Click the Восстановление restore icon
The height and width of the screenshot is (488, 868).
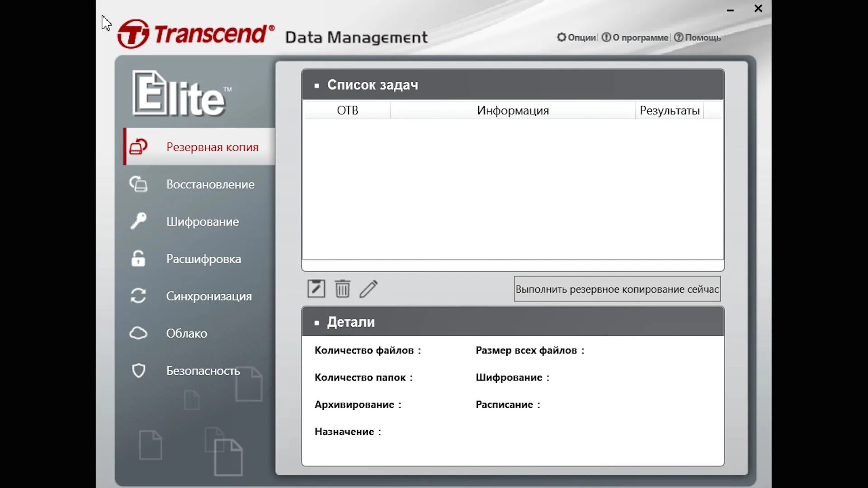pos(138,184)
